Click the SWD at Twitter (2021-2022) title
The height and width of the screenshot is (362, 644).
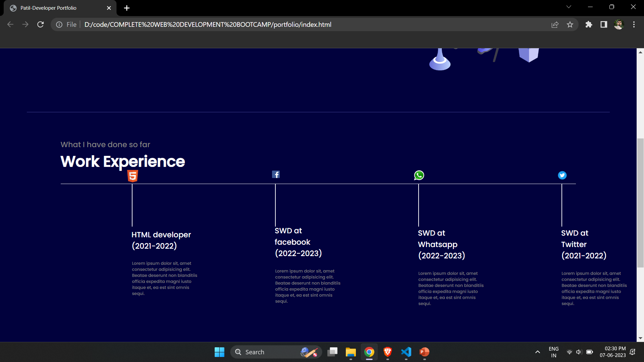pos(584,244)
